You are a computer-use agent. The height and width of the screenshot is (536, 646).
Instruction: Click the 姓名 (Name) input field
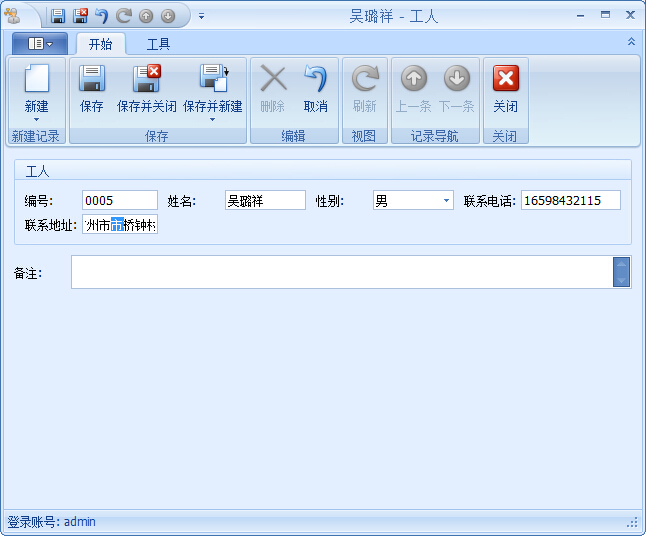(x=265, y=201)
